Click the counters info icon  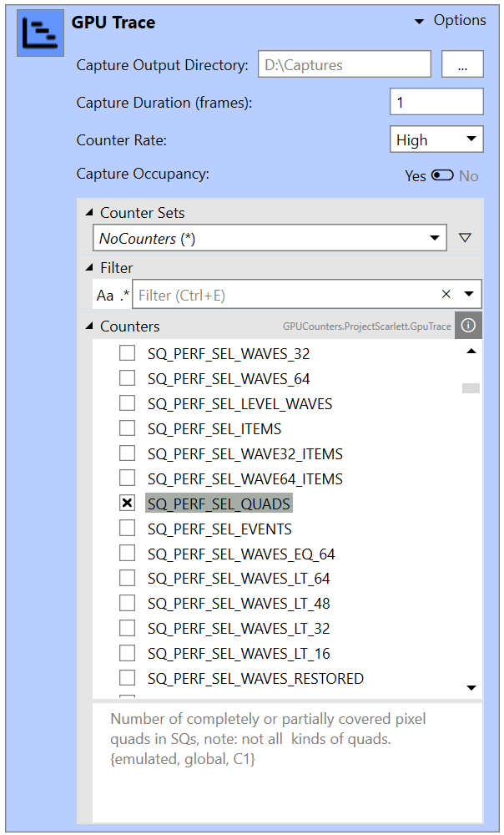pos(468,326)
